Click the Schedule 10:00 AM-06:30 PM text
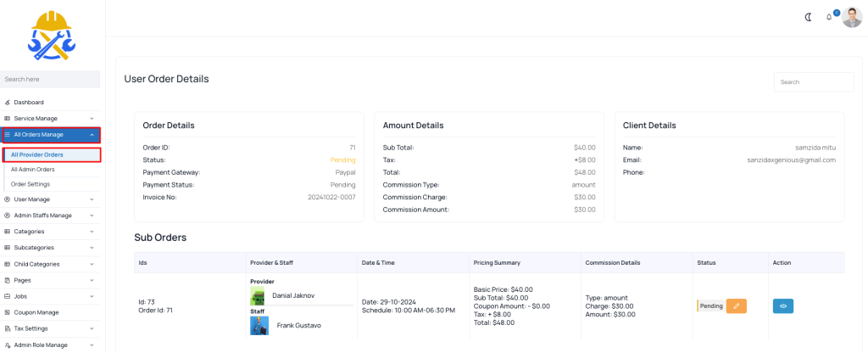The height and width of the screenshot is (353, 868). tap(409, 311)
